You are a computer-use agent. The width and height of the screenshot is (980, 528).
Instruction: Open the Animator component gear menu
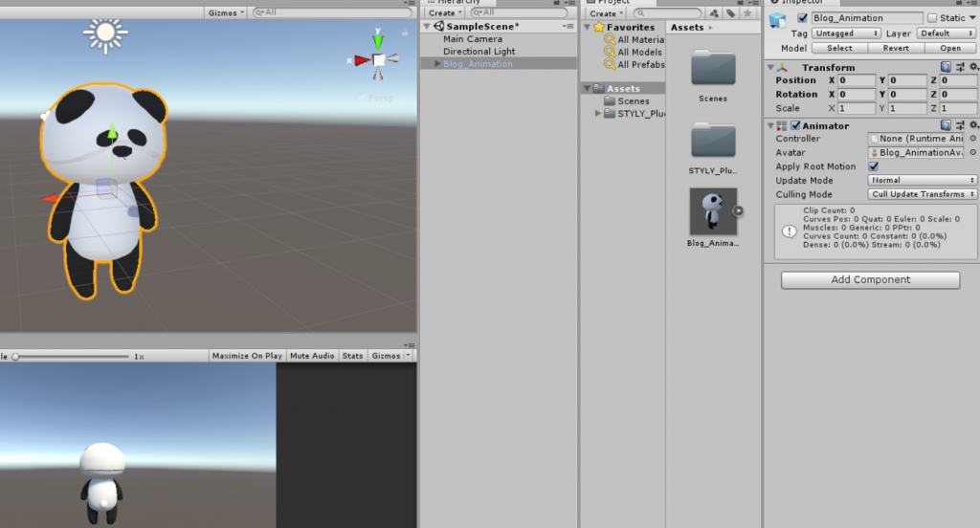973,125
